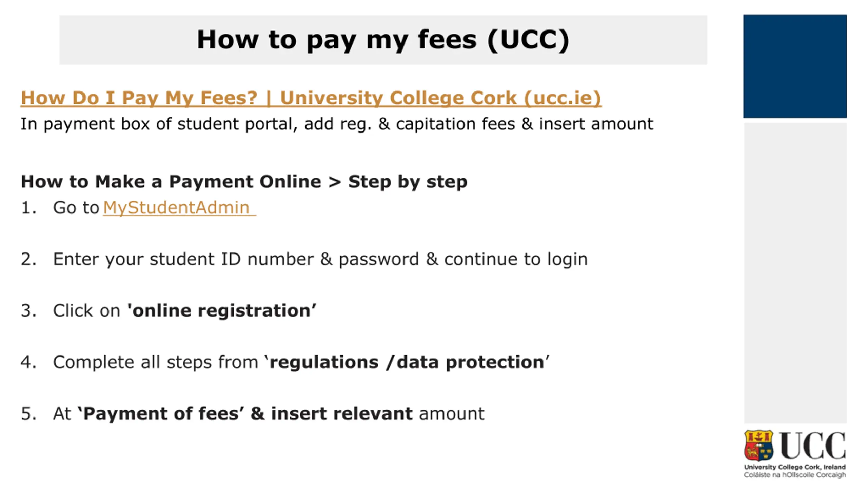Click the MyStudentAdmin hyperlink
Image resolution: width=868 pixels, height=488 pixels.
tap(176, 207)
